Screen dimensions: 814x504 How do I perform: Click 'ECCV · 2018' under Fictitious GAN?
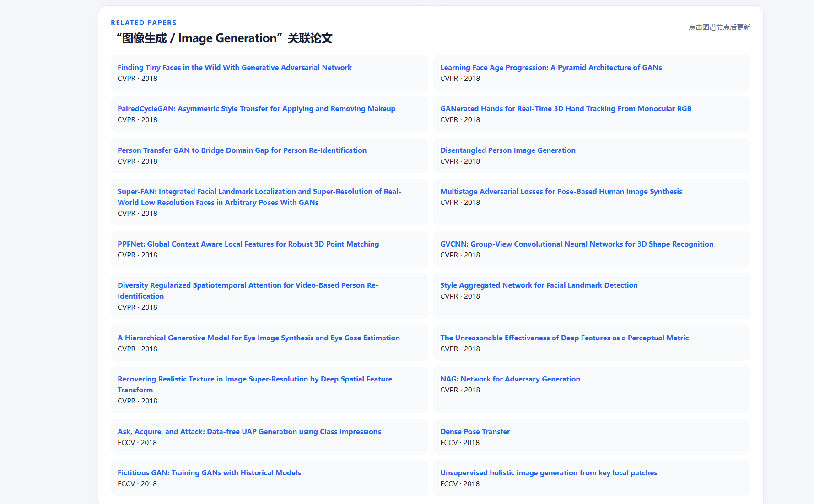click(137, 484)
